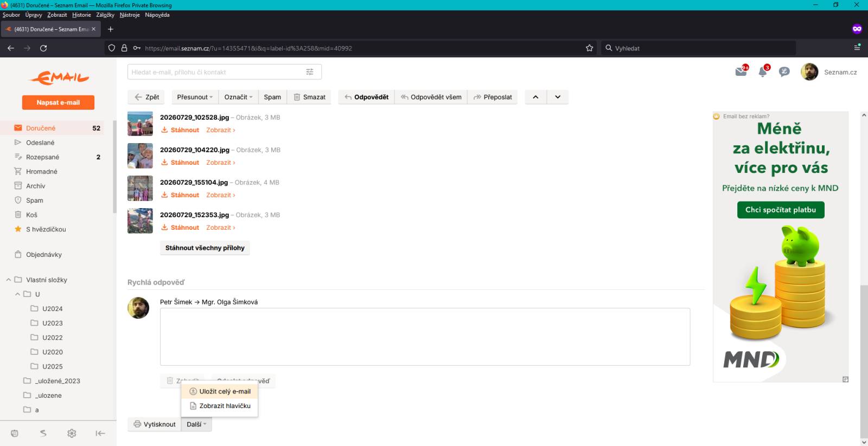Open the Historie menu

point(81,15)
